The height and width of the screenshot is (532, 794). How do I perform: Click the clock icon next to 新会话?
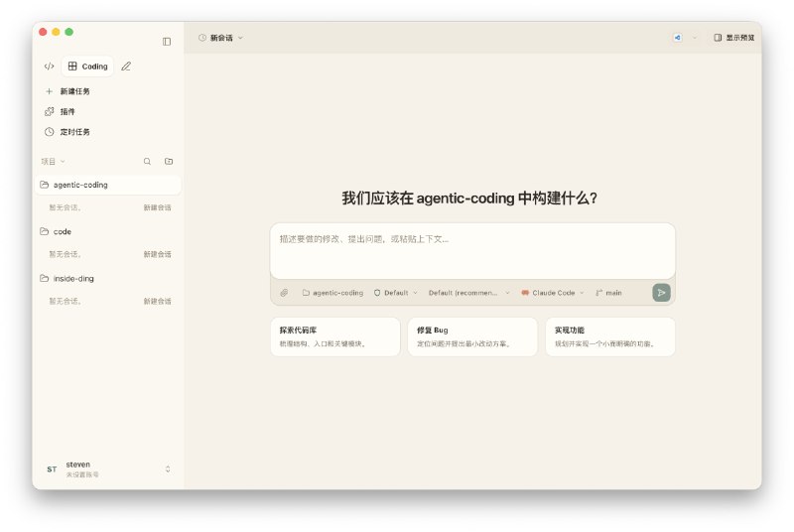[202, 38]
